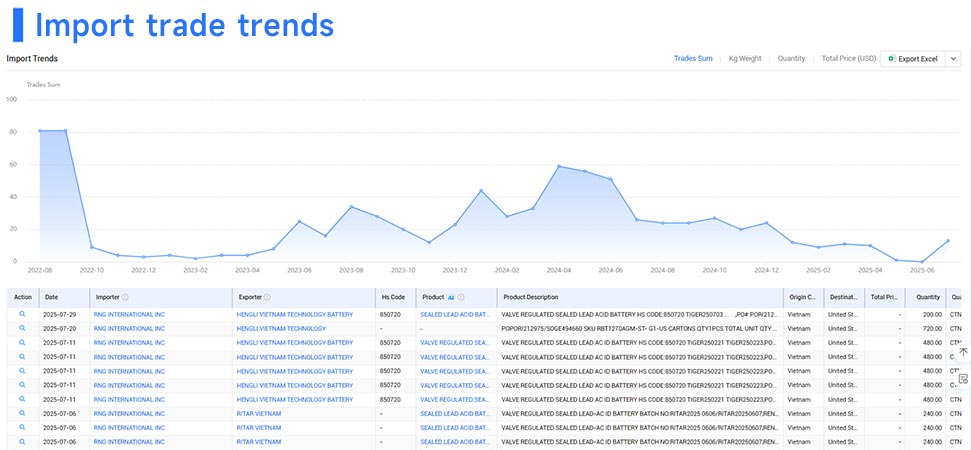
Task: Open HENGLI VIETNAM TECHNOLOGY exporter in 2025-07-20 row
Action: [x=281, y=329]
